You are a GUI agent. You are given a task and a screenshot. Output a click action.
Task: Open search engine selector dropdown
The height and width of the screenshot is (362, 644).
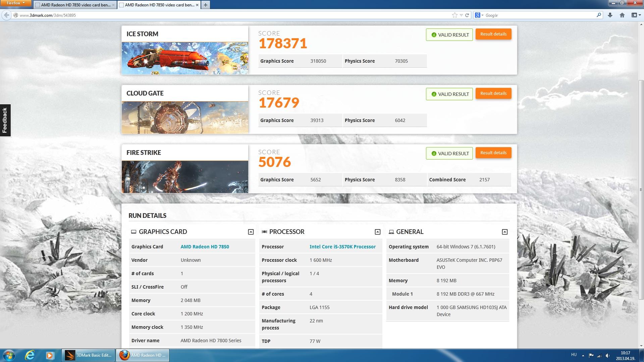click(479, 15)
